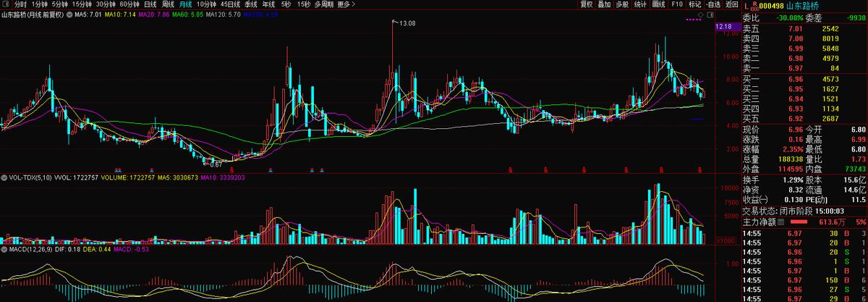Open the 复权 adjustment menu
868x302 pixels.
coord(586,4)
